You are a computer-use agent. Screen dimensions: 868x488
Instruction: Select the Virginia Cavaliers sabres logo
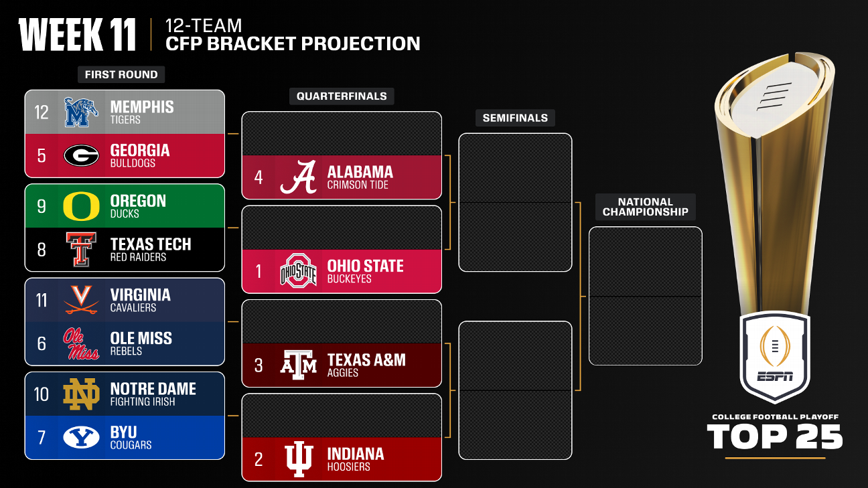(81, 300)
